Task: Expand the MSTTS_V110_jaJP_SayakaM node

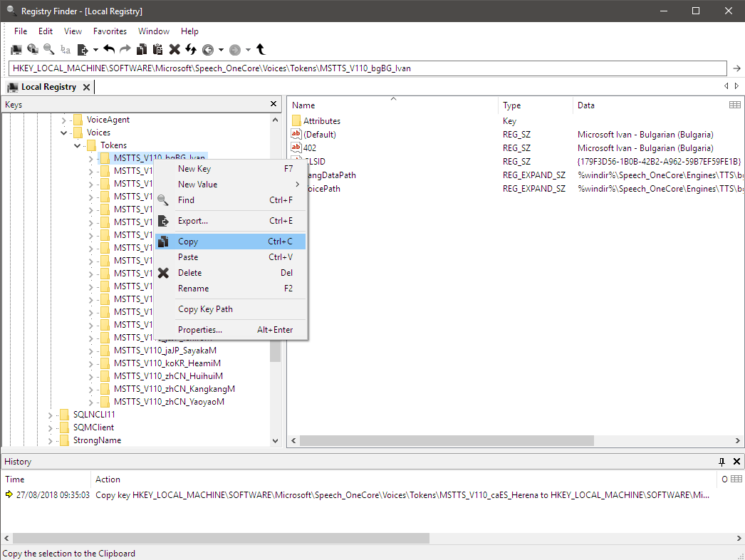Action: click(91, 351)
